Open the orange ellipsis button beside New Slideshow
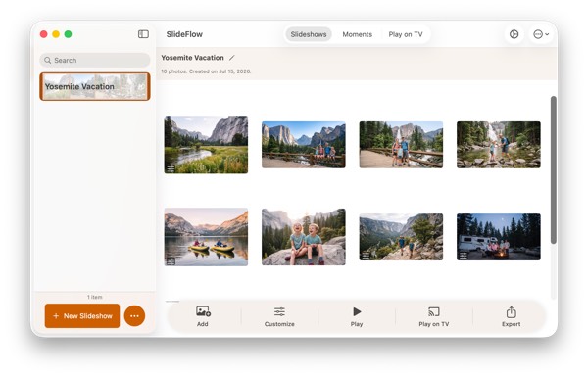 [134, 316]
